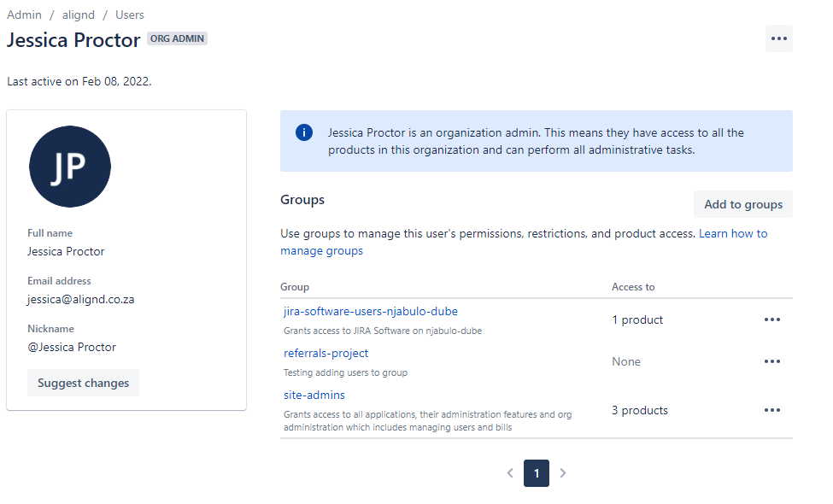Click the Access to column header

coord(633,287)
